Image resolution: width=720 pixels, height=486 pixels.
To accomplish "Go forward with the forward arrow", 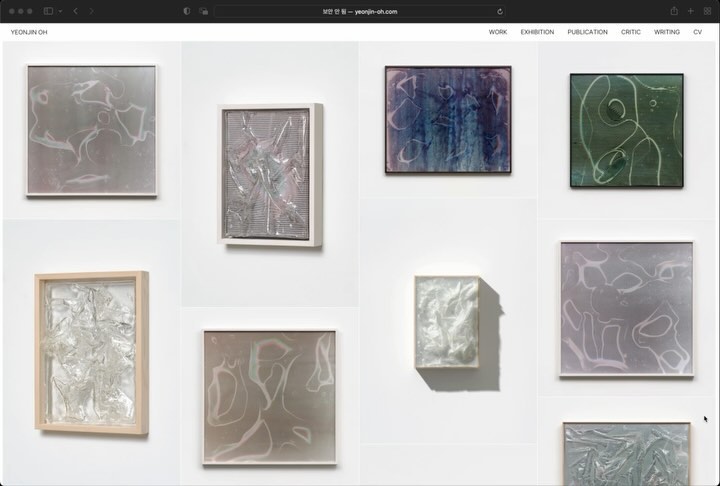I will click(91, 11).
